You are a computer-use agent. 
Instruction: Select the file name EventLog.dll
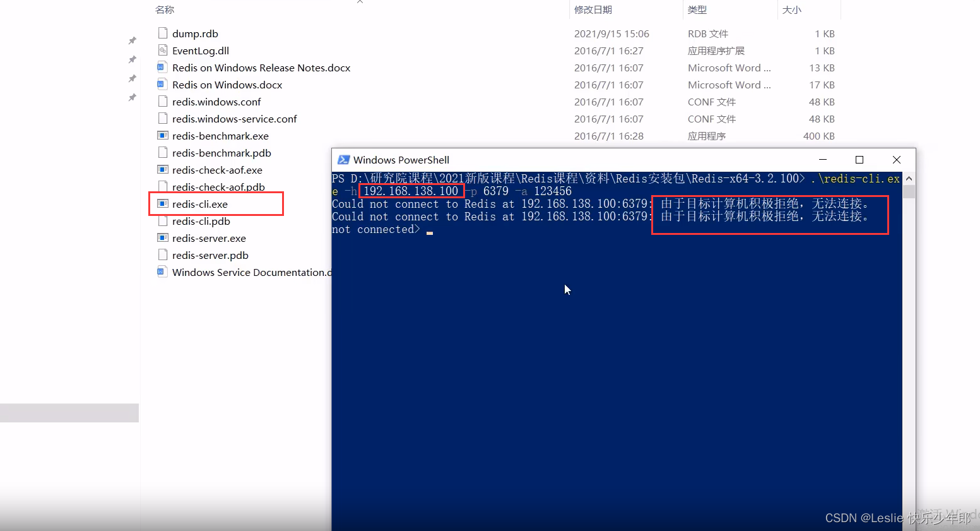tap(201, 51)
